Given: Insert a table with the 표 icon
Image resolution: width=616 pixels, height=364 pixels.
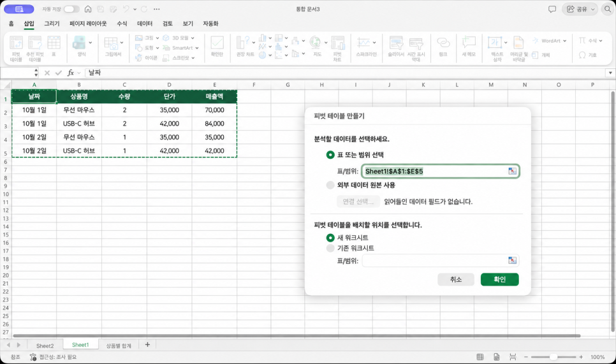Looking at the screenshot, I should click(54, 46).
